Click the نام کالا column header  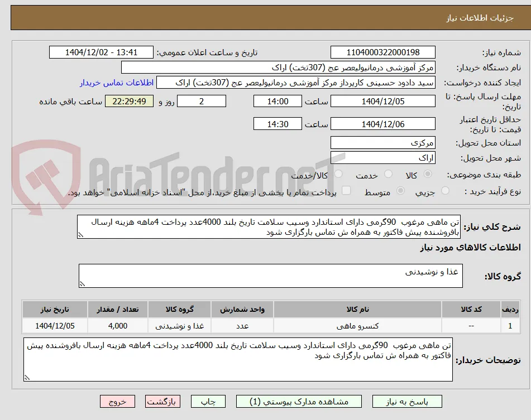(357, 310)
